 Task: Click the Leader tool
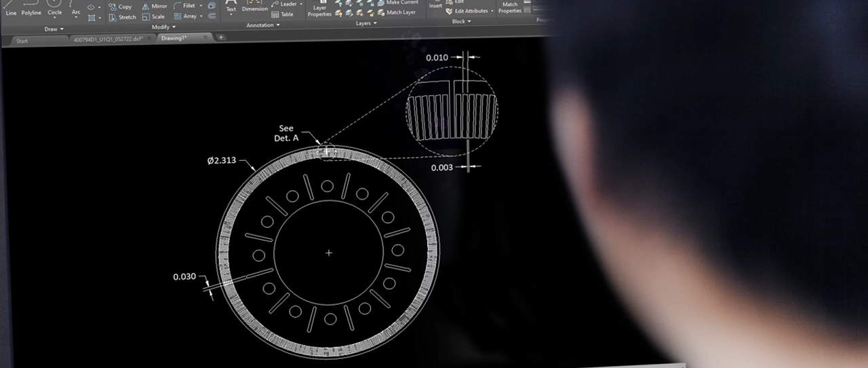pyautogui.click(x=283, y=4)
